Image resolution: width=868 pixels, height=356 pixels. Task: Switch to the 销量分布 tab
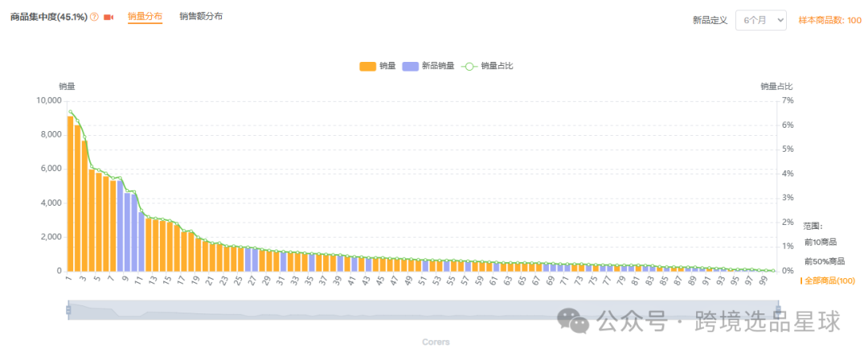(x=145, y=16)
